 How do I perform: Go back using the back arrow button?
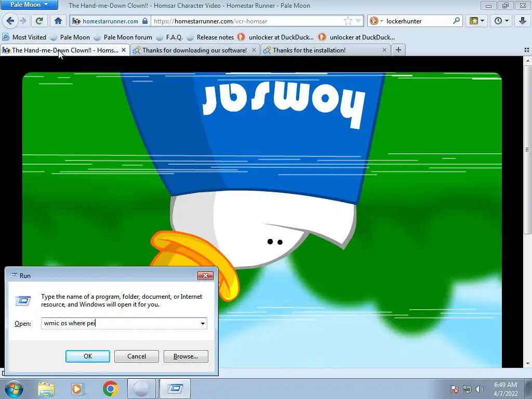coord(10,21)
